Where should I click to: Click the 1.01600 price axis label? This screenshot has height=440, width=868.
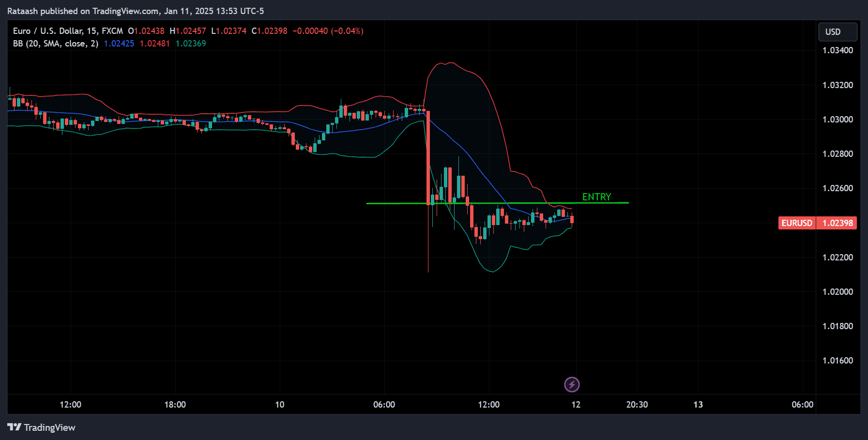tap(838, 361)
